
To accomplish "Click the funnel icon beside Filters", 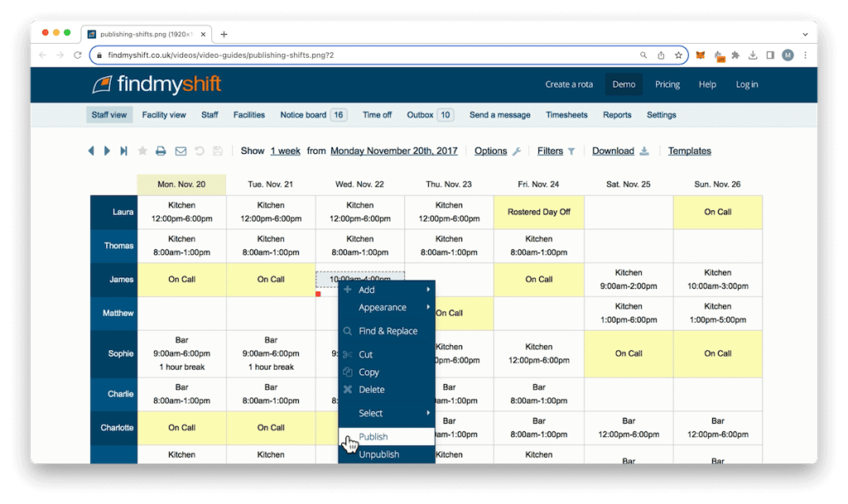I will [571, 151].
